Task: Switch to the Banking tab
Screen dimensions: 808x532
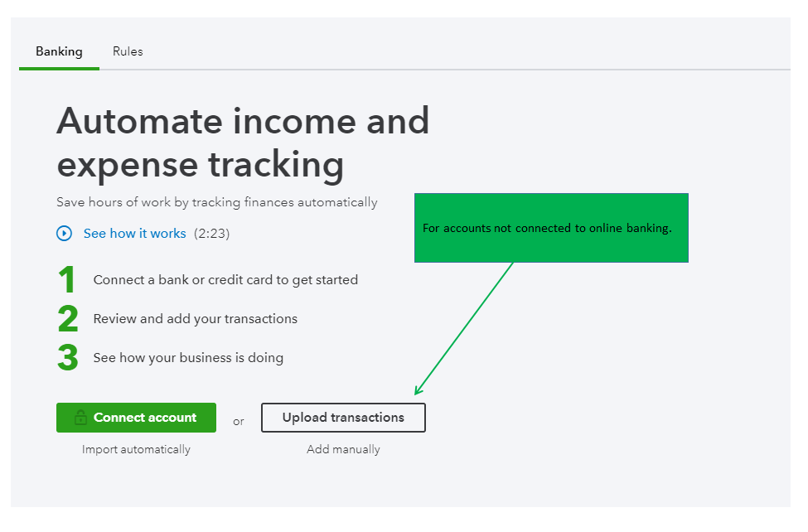Action: [x=59, y=51]
